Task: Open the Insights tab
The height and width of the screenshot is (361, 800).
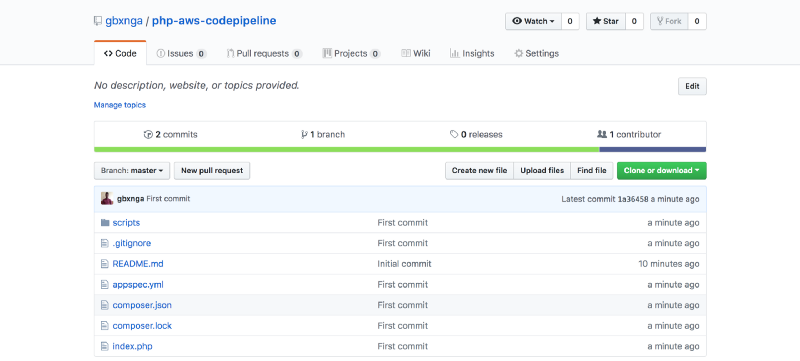Action: click(x=472, y=53)
